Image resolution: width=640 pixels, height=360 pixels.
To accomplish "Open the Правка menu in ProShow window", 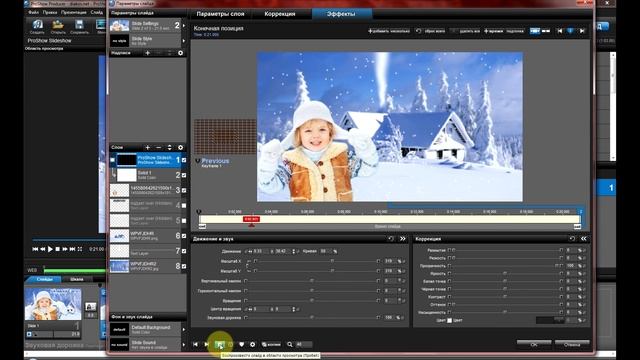I will click(x=50, y=13).
